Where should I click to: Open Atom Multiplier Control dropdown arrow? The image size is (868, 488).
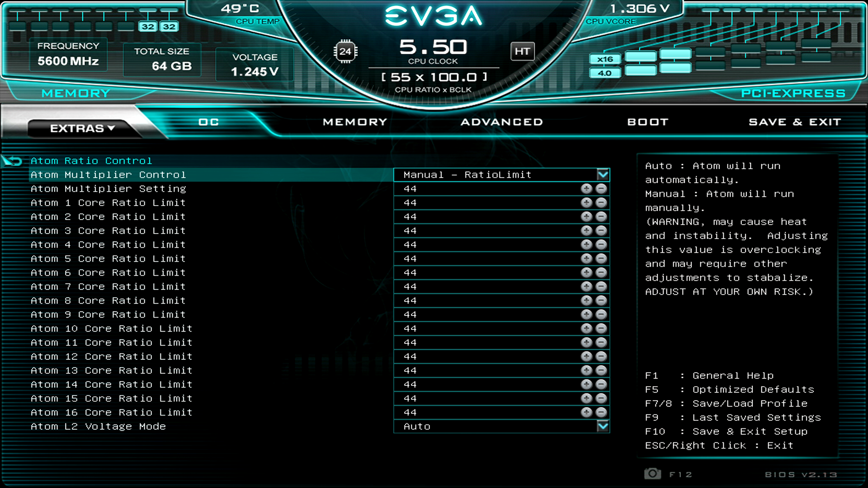(x=603, y=175)
